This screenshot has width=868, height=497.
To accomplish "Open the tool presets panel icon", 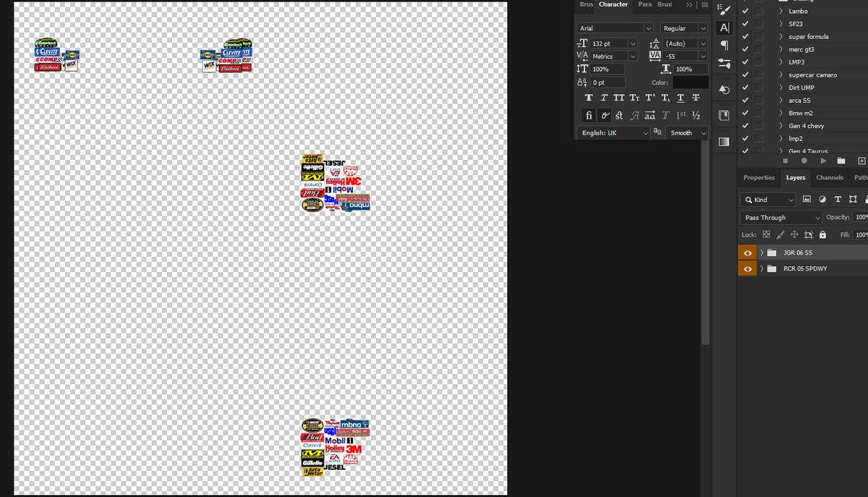I will 725,64.
